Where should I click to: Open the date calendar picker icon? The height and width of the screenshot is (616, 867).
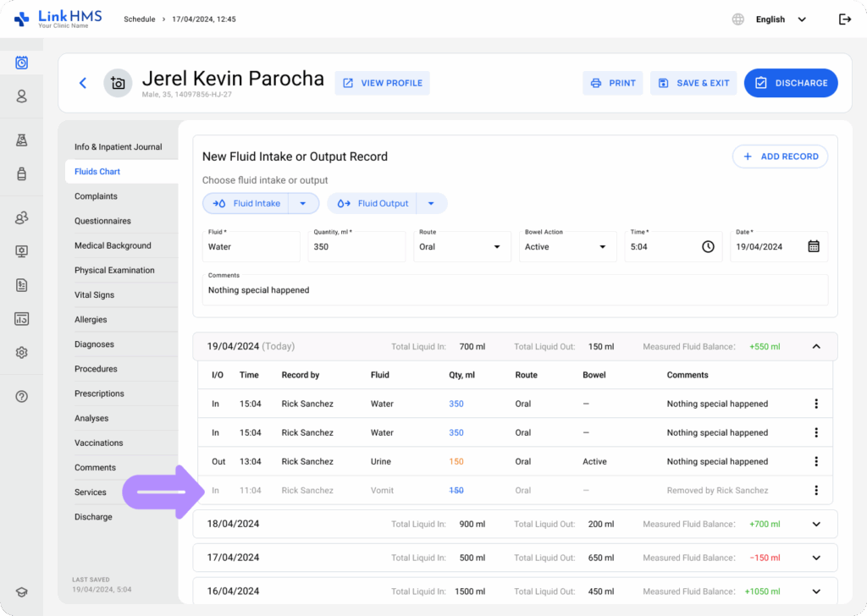(813, 246)
